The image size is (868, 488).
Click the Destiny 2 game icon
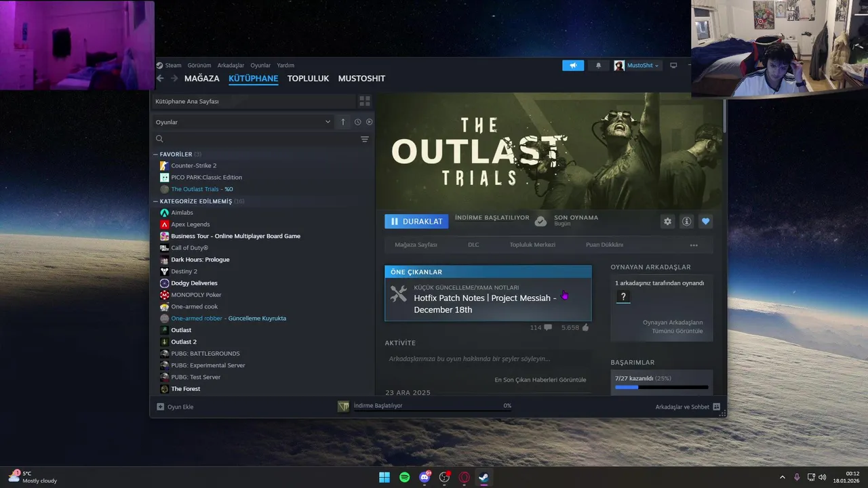(x=164, y=271)
